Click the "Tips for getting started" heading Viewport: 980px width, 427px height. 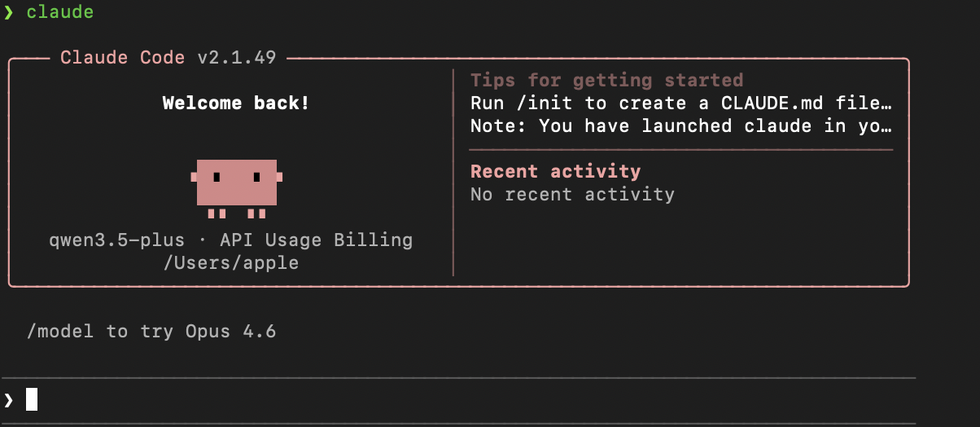coord(606,80)
